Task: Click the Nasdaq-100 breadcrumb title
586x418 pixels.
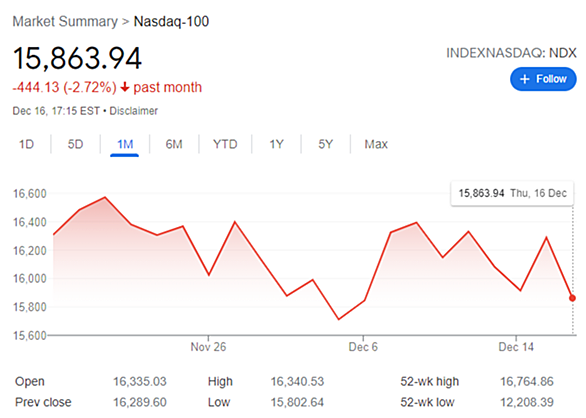Action: click(171, 21)
